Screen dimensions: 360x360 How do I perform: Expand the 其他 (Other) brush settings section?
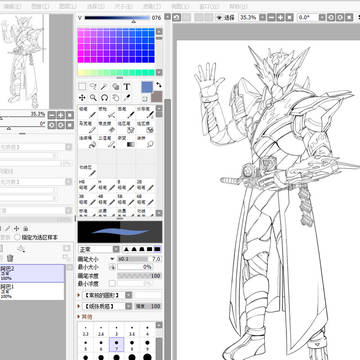coord(85,316)
